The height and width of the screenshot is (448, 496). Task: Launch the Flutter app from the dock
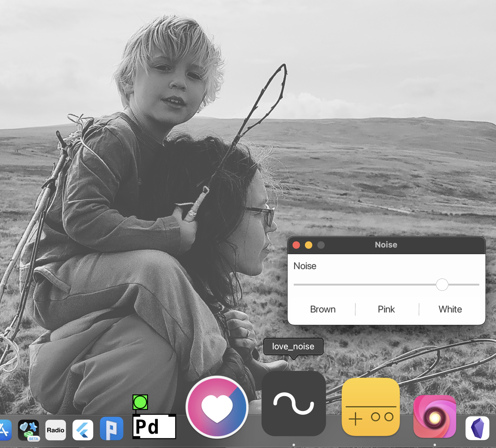click(83, 430)
